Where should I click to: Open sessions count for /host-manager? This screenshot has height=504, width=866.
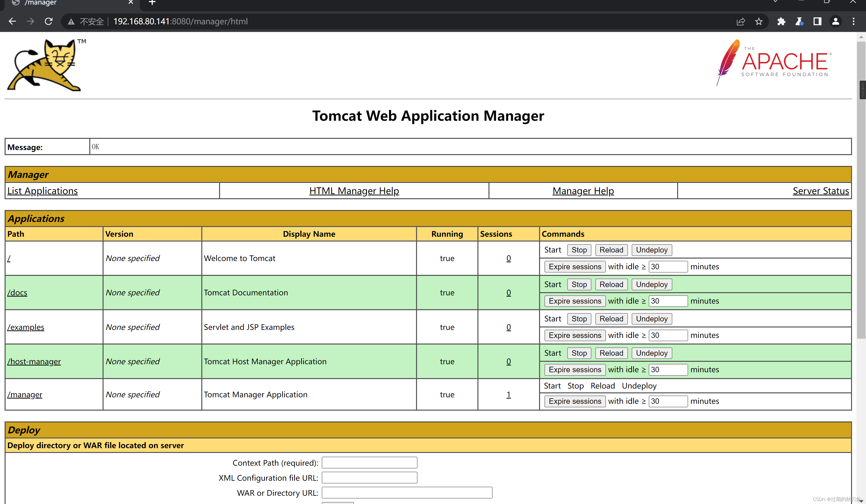tap(509, 361)
